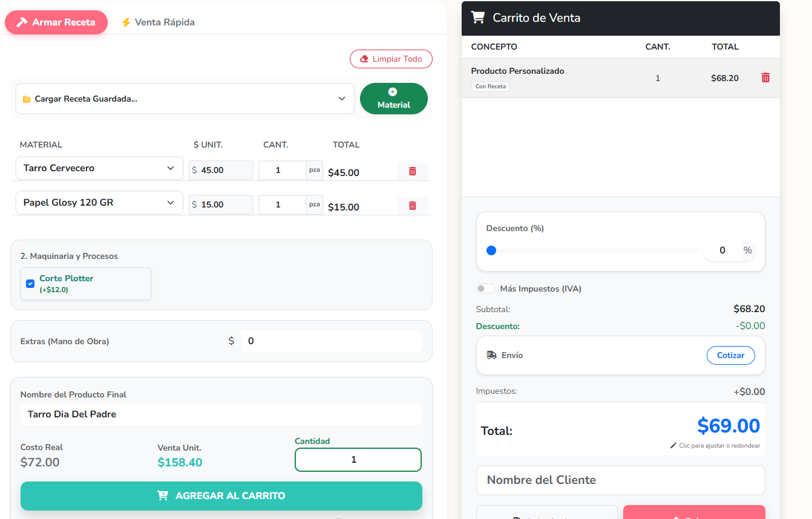The image size is (812, 519).
Task: Click the $69.00 total to adjust
Action: tap(729, 426)
